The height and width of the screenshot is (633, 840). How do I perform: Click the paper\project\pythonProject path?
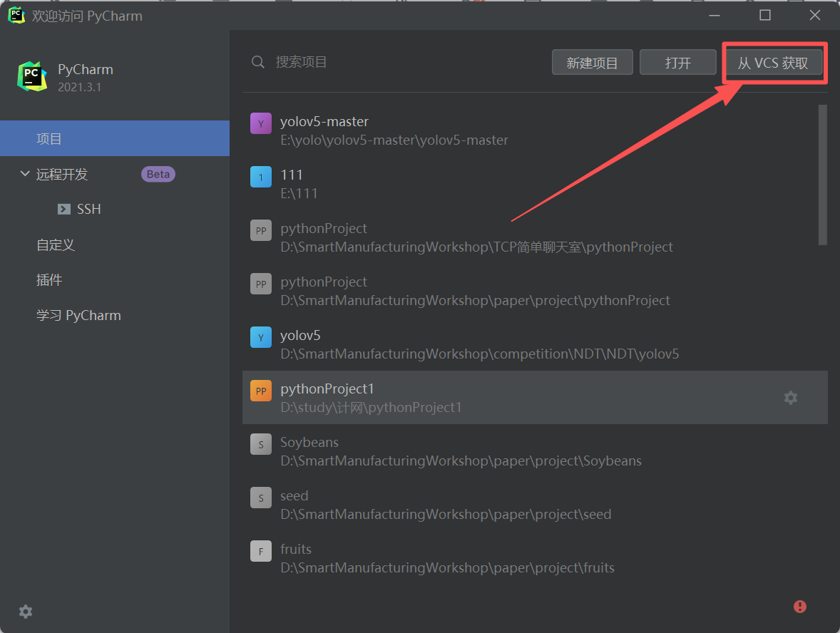pos(475,300)
